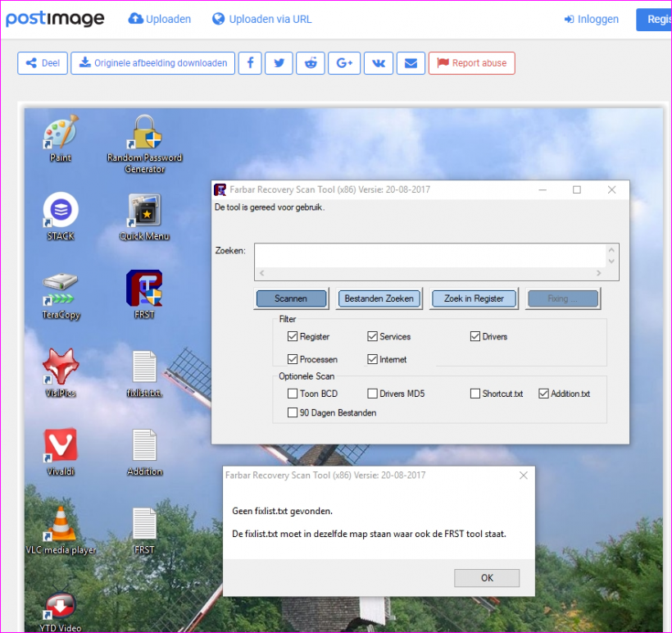Close the Farbar Recovery Scan Tool main window

coord(611,189)
